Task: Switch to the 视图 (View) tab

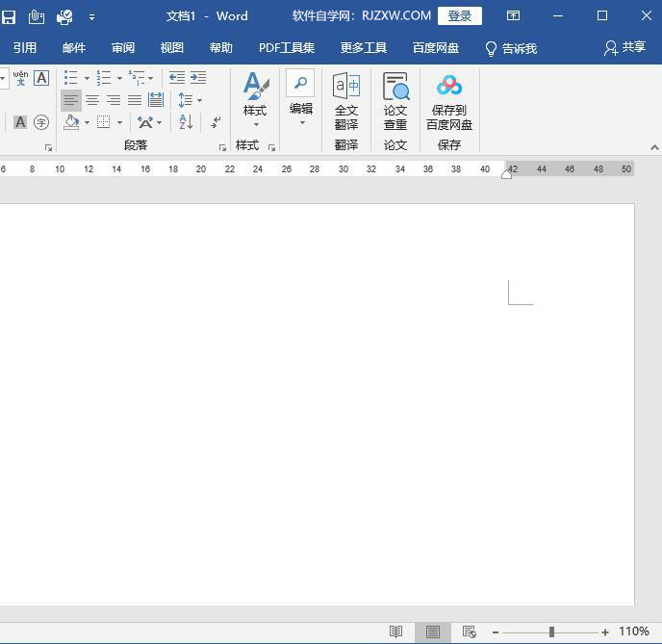Action: pos(172,48)
